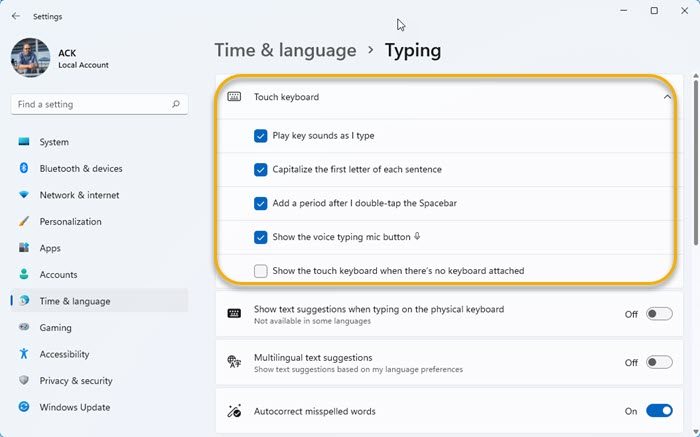This screenshot has height=437, width=700.
Task: Focus the Find a setting field
Action: pyautogui.click(x=99, y=104)
